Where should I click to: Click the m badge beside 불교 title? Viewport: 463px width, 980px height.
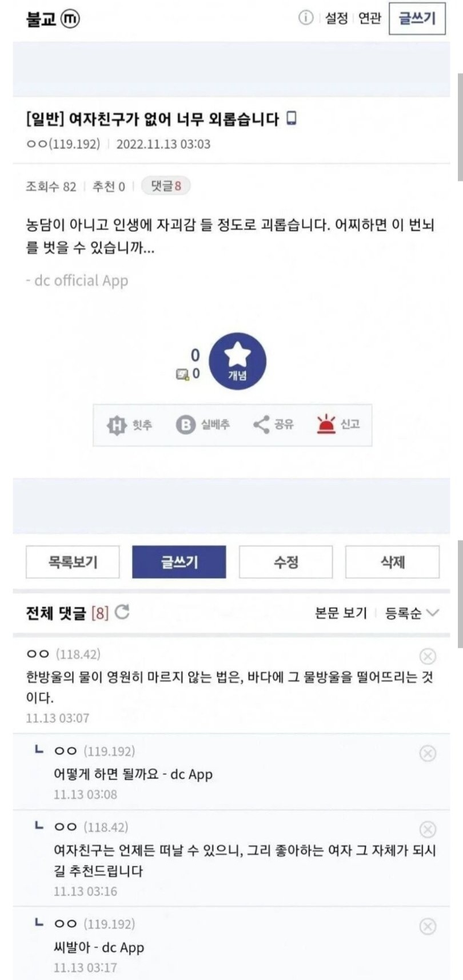[70, 19]
